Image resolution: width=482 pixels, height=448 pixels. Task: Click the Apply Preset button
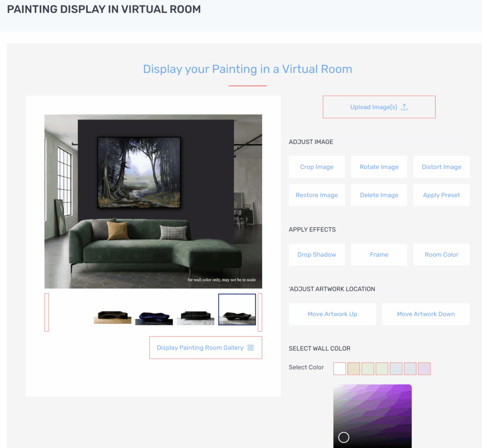442,195
